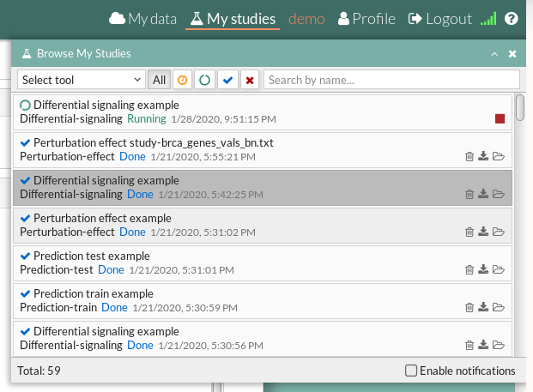Image resolution: width=533 pixels, height=392 pixels.
Task: Open folder for highlighted Differential signaling study
Action: pyautogui.click(x=499, y=194)
